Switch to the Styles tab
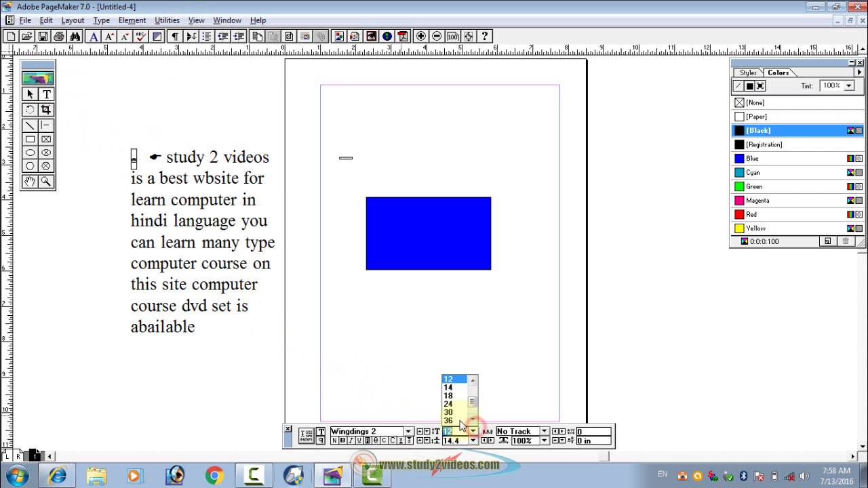Viewport: 868px width, 488px height. [x=748, y=73]
